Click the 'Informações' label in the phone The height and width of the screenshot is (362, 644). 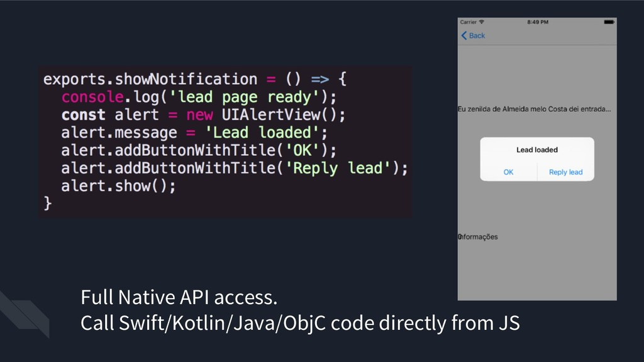tap(478, 237)
